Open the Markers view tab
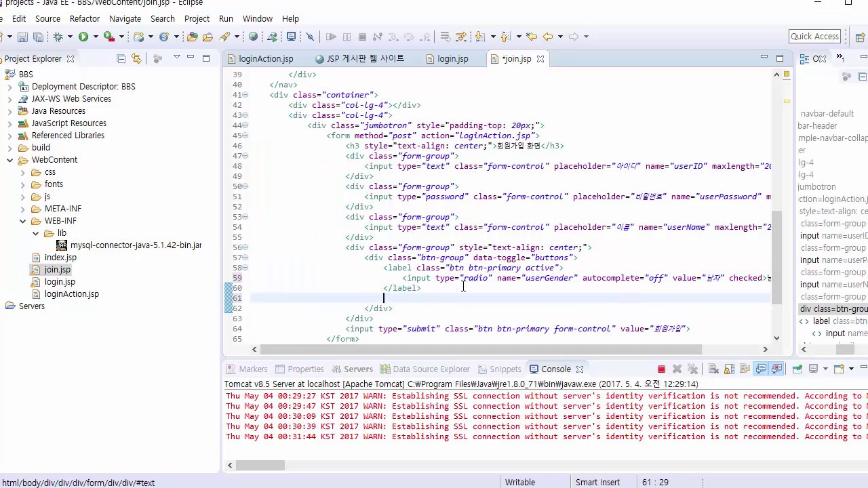This screenshot has height=488, width=868. [x=247, y=369]
